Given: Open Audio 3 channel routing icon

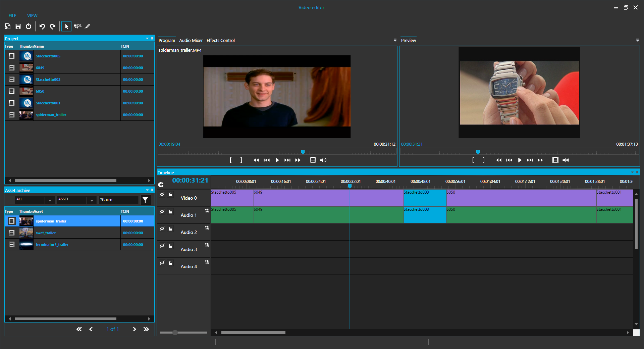Looking at the screenshot, I should 207,245.
